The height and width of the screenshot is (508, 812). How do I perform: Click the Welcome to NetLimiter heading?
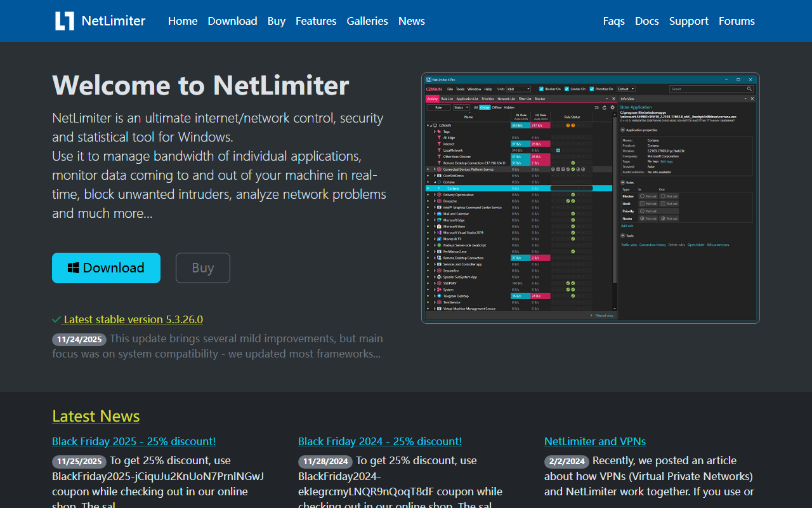pos(200,85)
